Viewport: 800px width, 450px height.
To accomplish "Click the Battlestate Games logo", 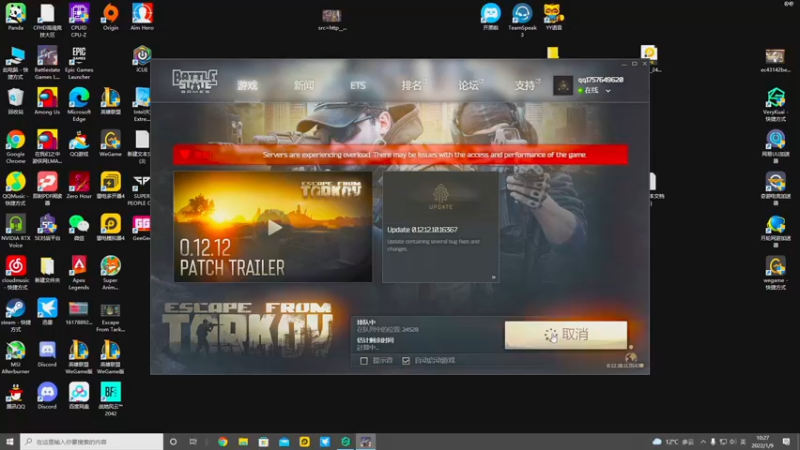I will click(x=195, y=81).
